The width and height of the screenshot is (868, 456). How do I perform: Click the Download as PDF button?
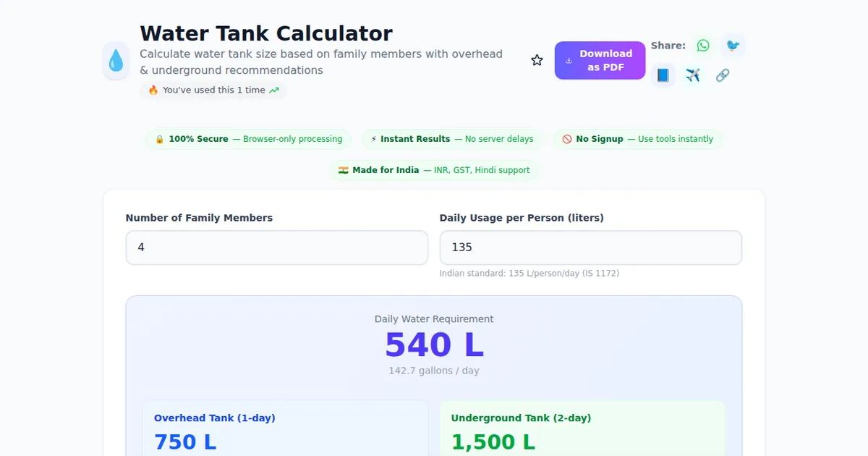pos(600,60)
